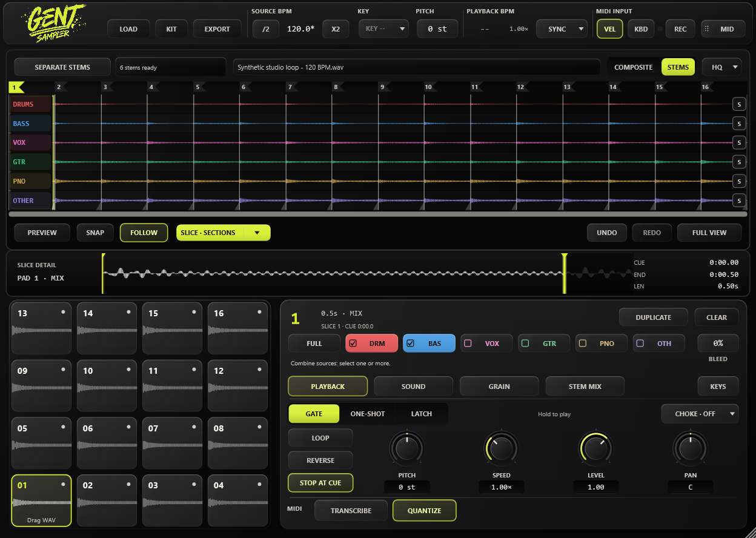Enable LOOP playback
Screen dimensions: 756x538
(x=320, y=438)
